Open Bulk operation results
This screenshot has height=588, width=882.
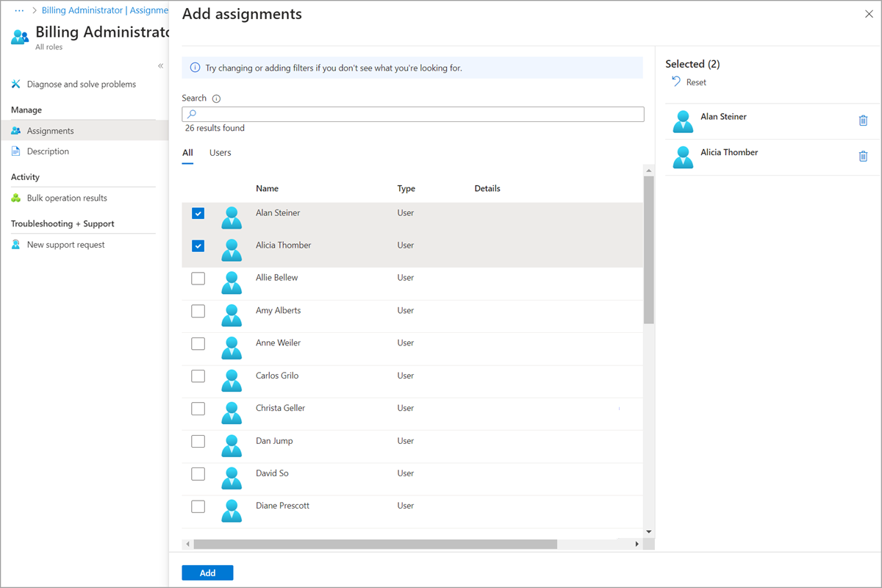(x=66, y=198)
